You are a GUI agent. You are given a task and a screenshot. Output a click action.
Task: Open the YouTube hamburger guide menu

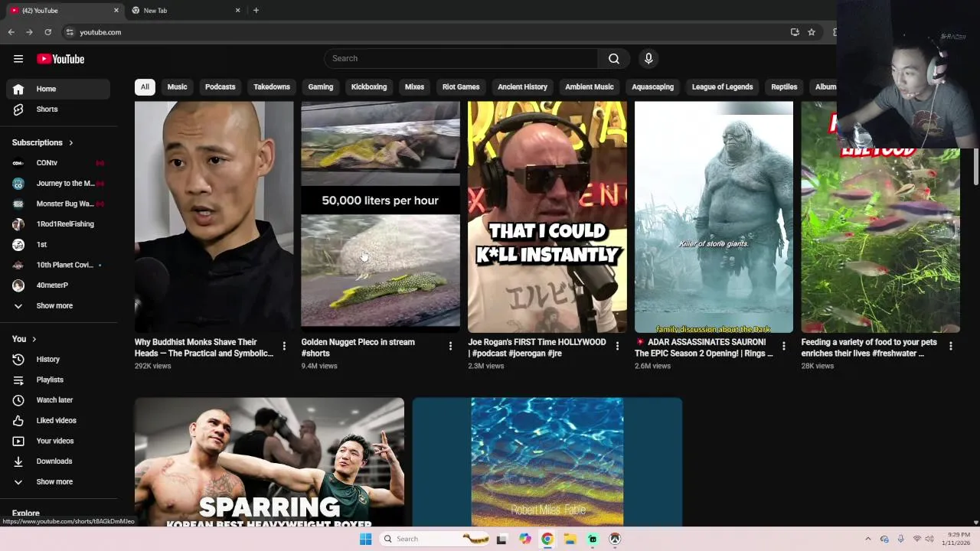[18, 59]
